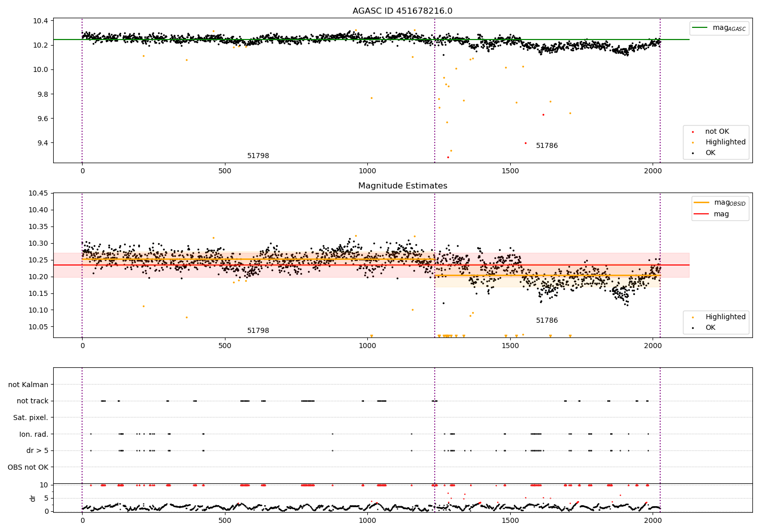This screenshot has width=760, height=532.
Task: Select the 'not OK' legend entry in top plot
Action: [x=716, y=132]
